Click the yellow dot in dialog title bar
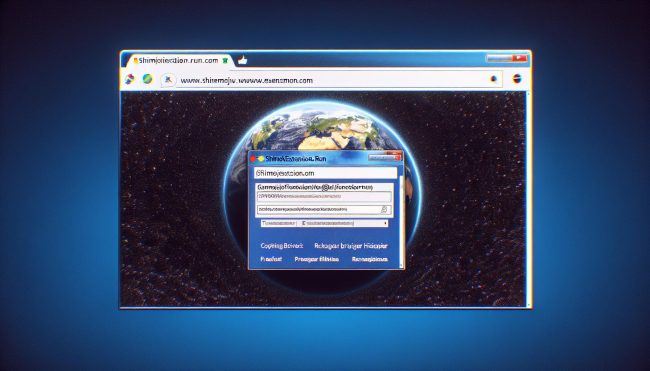Image resolution: width=650 pixels, height=371 pixels. pyautogui.click(x=261, y=158)
